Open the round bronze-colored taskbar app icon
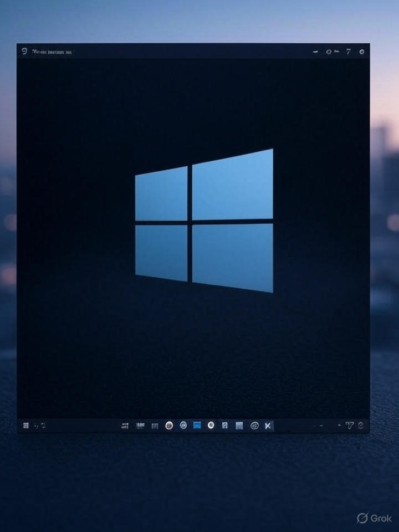Screen dimensions: 399x532 tap(169, 426)
